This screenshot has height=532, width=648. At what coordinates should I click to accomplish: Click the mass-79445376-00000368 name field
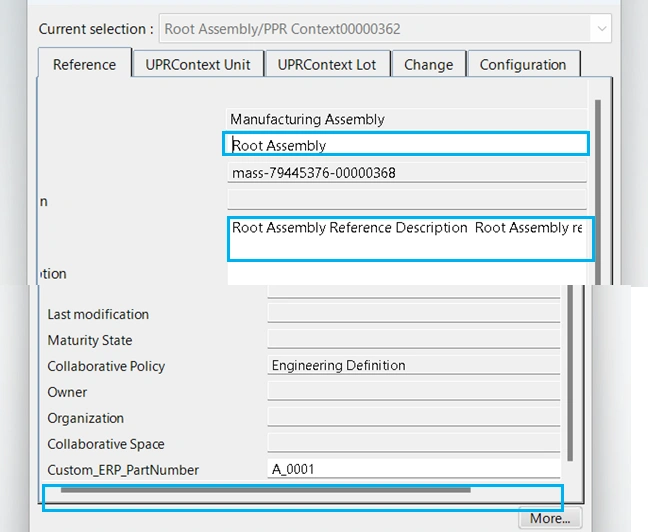point(406,173)
